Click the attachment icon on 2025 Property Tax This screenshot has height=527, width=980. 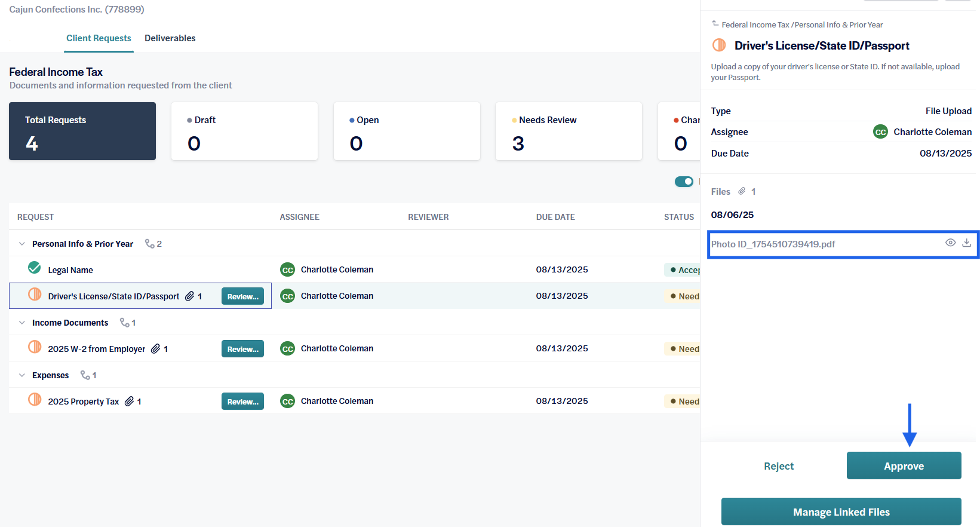(129, 401)
